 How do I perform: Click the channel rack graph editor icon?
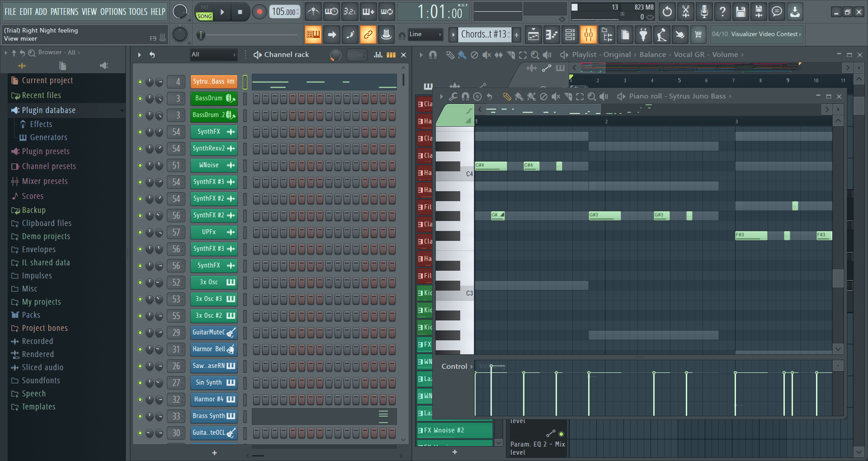[378, 55]
